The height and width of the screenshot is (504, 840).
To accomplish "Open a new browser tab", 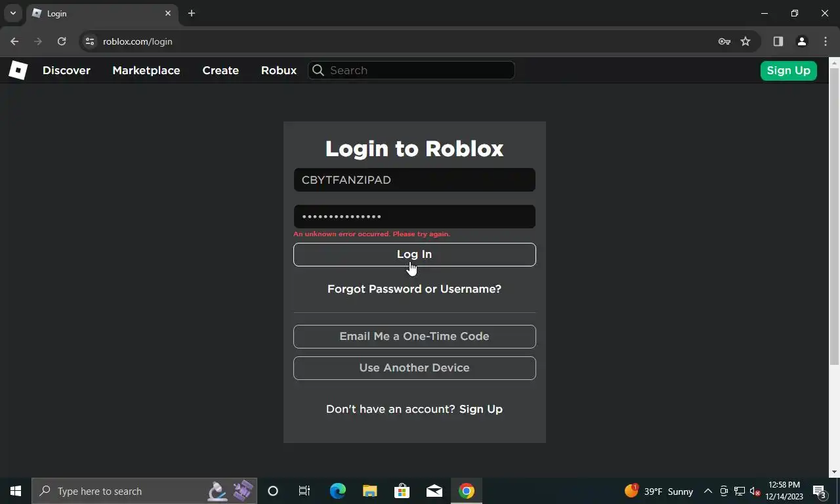I will [192, 13].
